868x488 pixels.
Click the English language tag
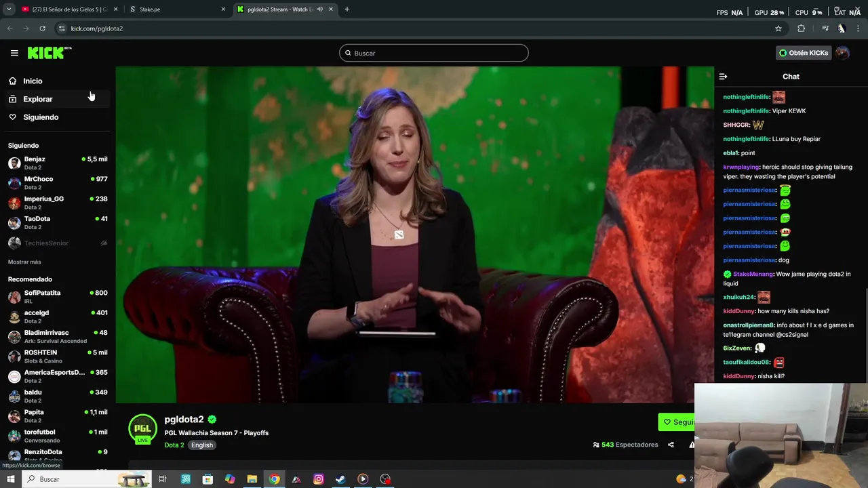[202, 445]
